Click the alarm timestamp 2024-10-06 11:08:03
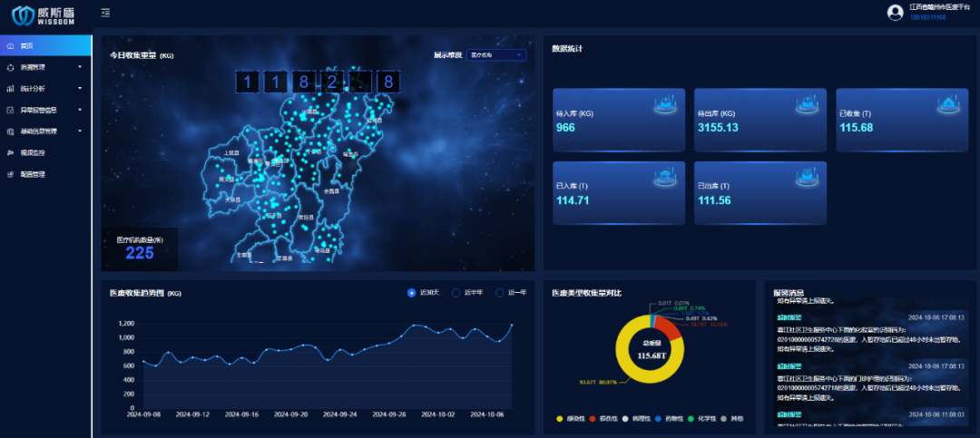 (x=938, y=414)
